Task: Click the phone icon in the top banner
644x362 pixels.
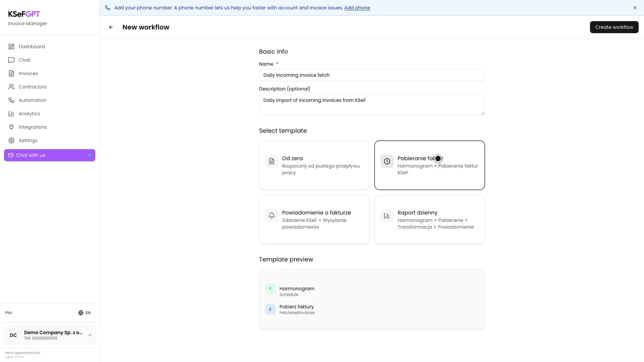Action: coord(108,8)
